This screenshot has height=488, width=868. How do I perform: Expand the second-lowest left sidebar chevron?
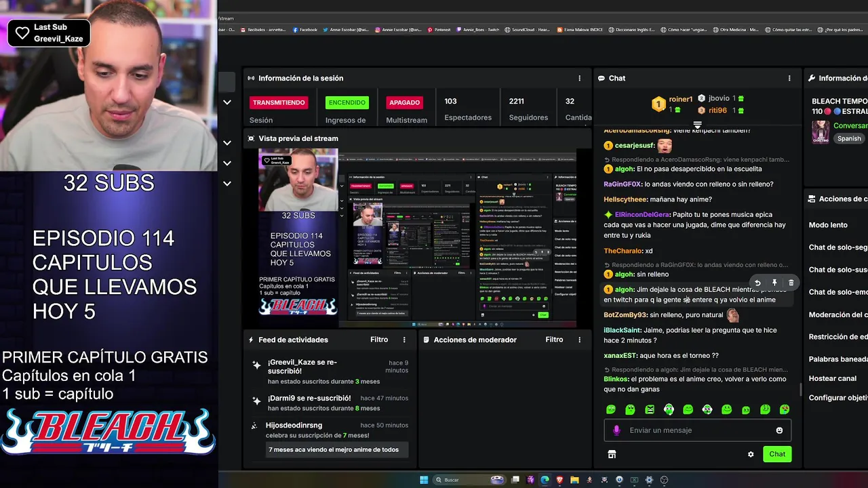[x=227, y=163]
